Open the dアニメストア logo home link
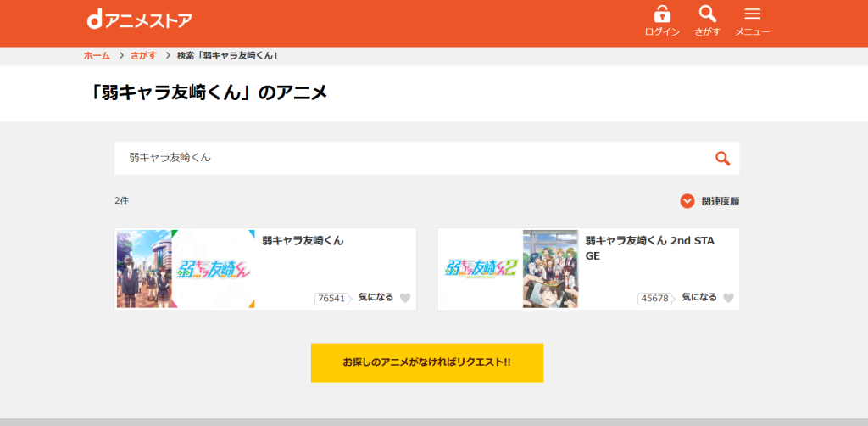Viewport: 868px width, 426px height. tap(140, 20)
